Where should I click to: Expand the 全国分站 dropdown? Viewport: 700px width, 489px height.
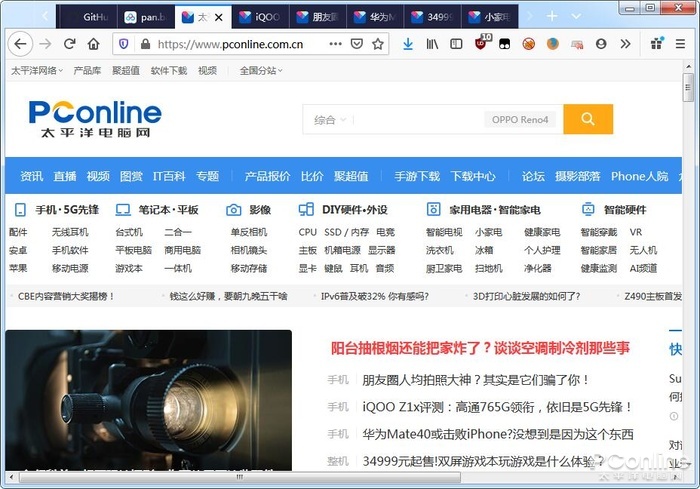[261, 71]
